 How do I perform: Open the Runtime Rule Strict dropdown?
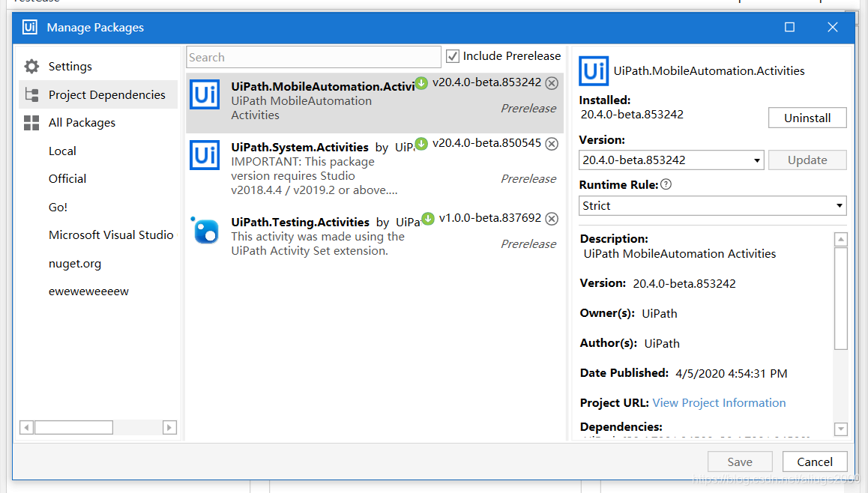(712, 206)
